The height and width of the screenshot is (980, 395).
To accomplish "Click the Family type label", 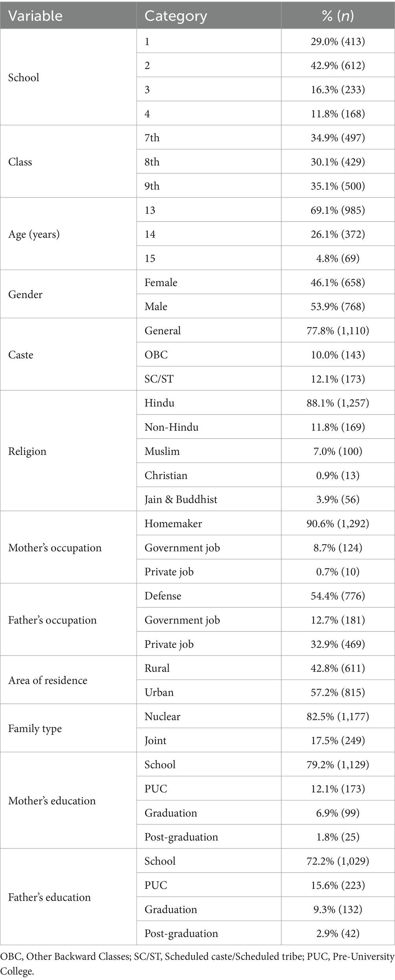I will click(35, 729).
